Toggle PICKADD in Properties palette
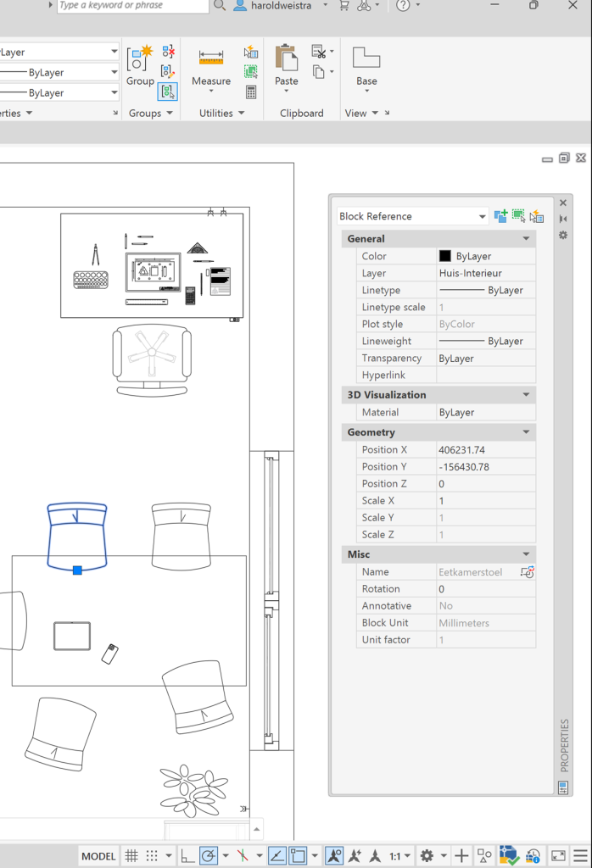The height and width of the screenshot is (868, 592). click(500, 216)
